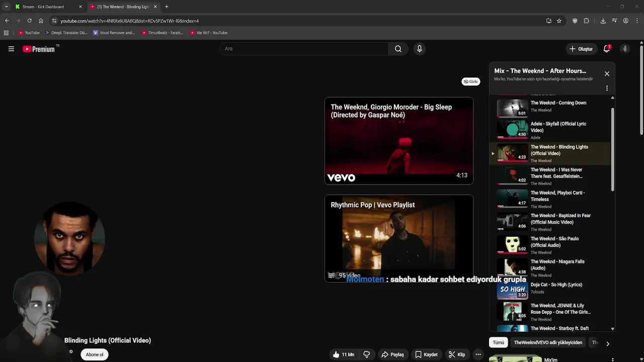
Task: Click the playlist panel scrollbar
Action: pos(612,149)
